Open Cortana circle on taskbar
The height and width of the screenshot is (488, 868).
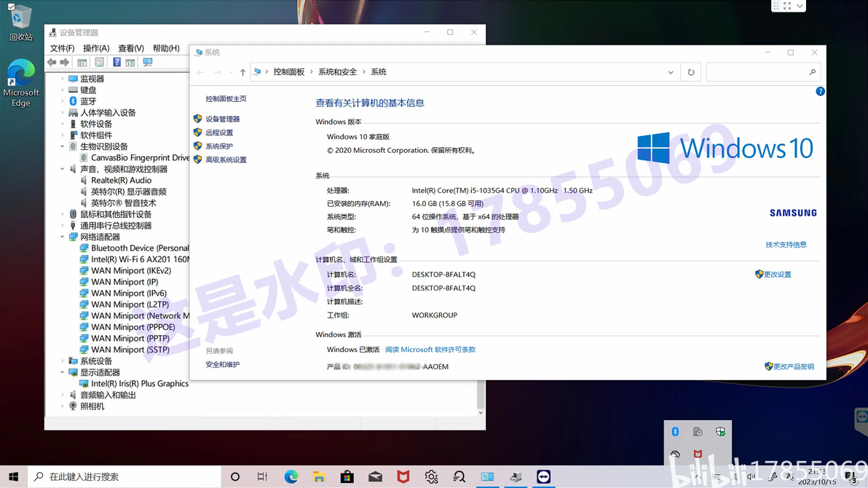234,476
